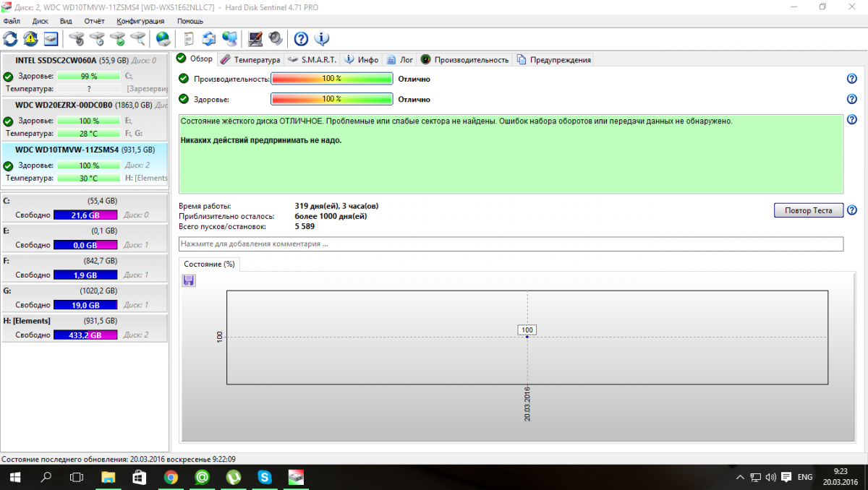The height and width of the screenshot is (490, 868).
Task: Click the globe with disk toolbar icon
Action: tap(163, 38)
